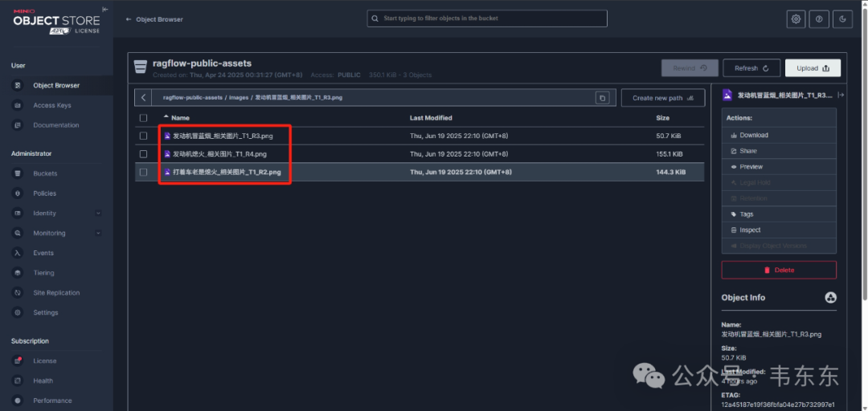This screenshot has height=411, width=868.
Task: Click the Access Keys sidebar icon
Action: [18, 105]
